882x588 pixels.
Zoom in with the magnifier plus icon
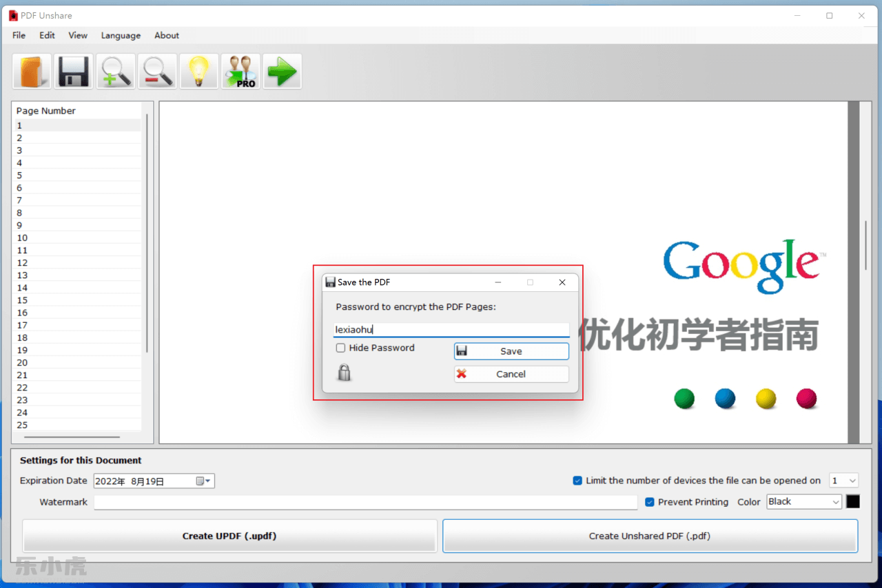116,72
